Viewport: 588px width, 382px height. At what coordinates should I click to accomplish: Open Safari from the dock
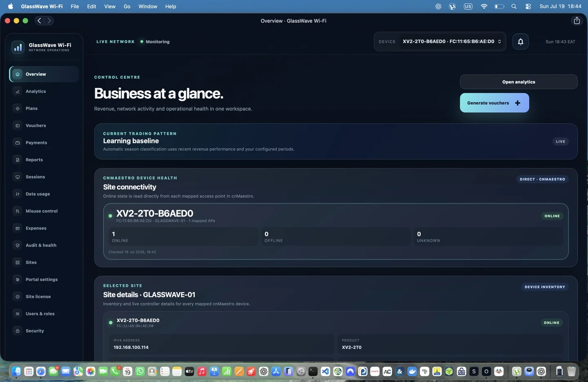click(41, 371)
